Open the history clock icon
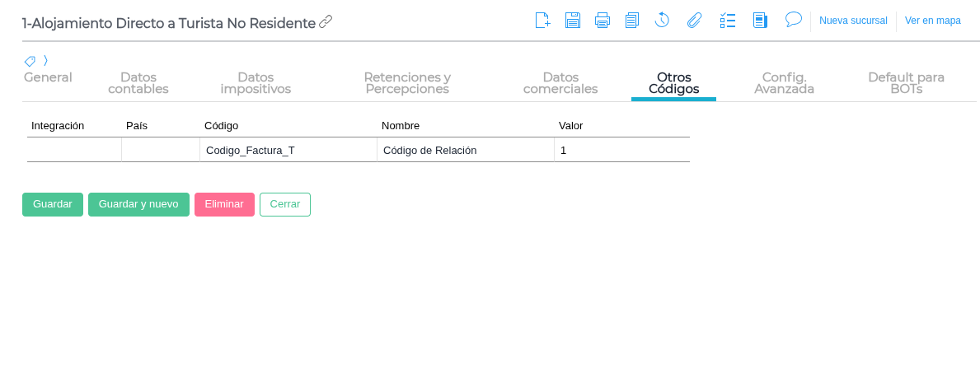Screen dimensions: 980x382 click(x=662, y=21)
